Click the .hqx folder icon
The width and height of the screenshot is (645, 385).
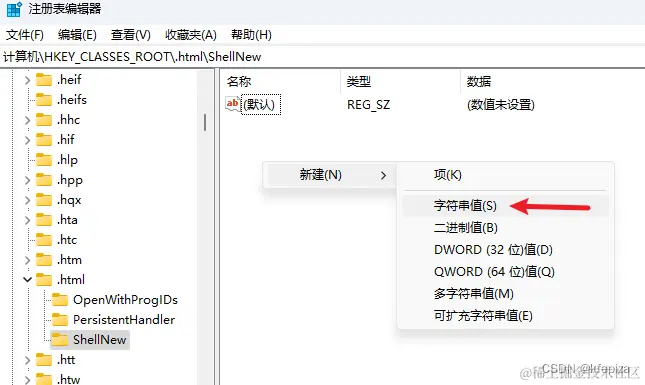point(44,200)
